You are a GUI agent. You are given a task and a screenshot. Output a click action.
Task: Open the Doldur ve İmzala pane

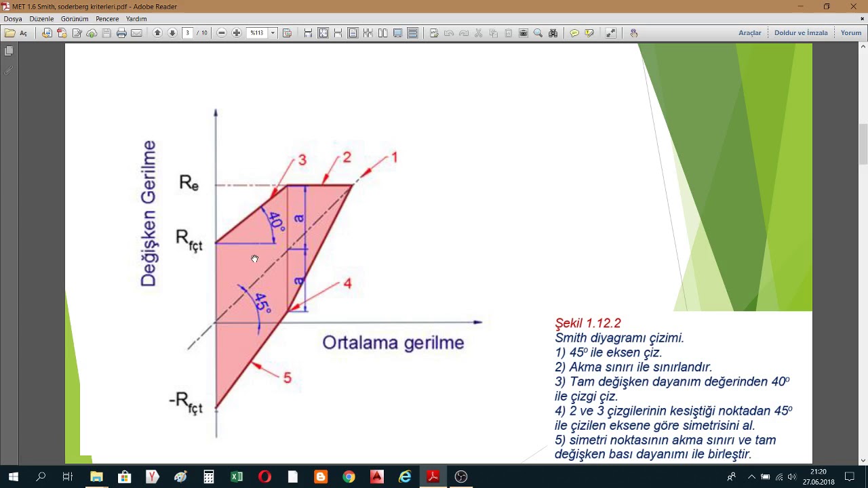click(801, 33)
